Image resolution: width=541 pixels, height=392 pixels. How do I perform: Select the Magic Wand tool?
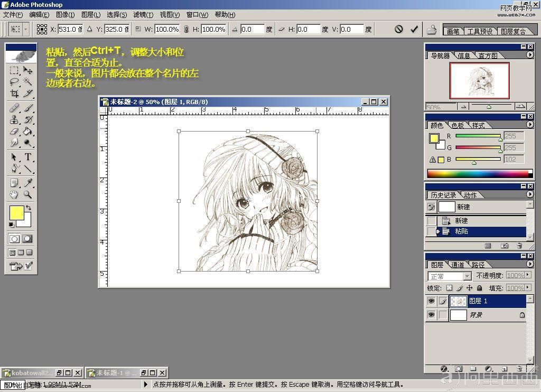pyautogui.click(x=28, y=82)
